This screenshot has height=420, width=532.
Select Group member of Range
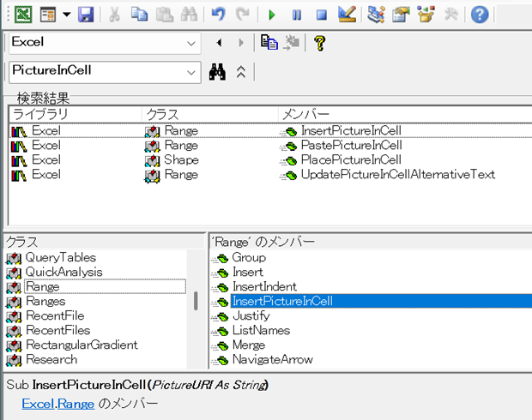click(x=249, y=257)
